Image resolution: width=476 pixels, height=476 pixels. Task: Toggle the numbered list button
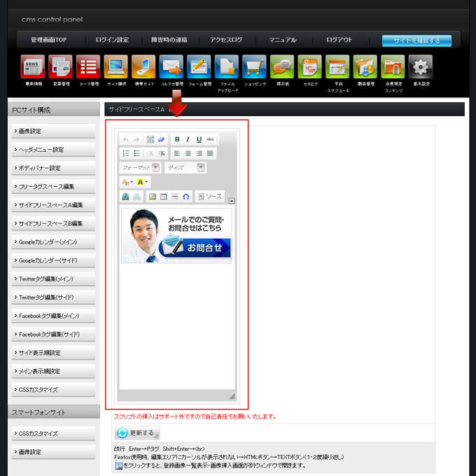(126, 153)
